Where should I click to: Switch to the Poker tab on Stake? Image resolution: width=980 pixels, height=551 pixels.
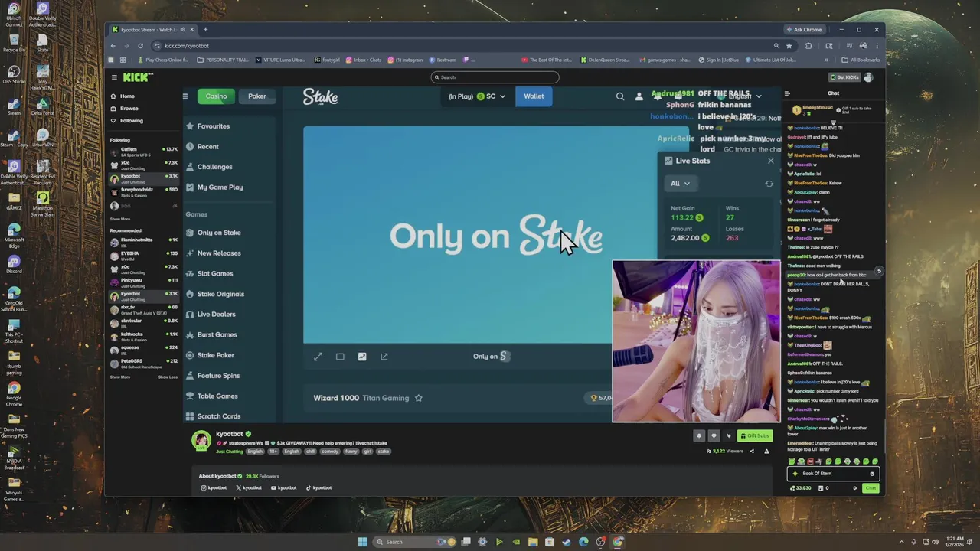point(257,96)
